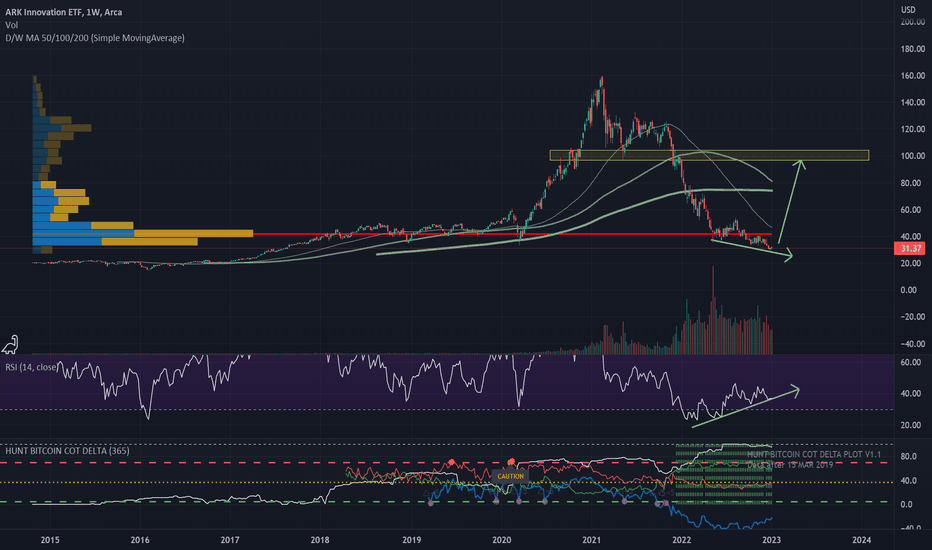The height and width of the screenshot is (550, 932).
Task: Click the 80.0 value on the COT Delta axis
Action: (x=908, y=457)
